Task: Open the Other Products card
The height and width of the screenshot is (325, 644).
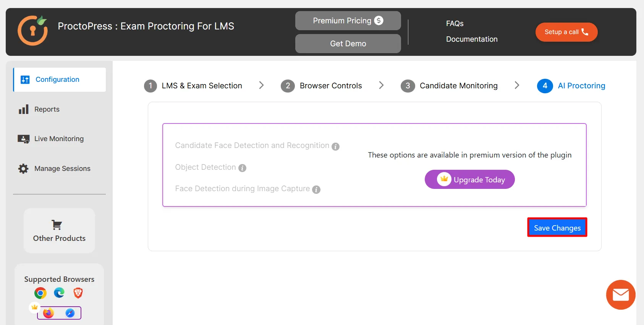Action: [x=59, y=231]
